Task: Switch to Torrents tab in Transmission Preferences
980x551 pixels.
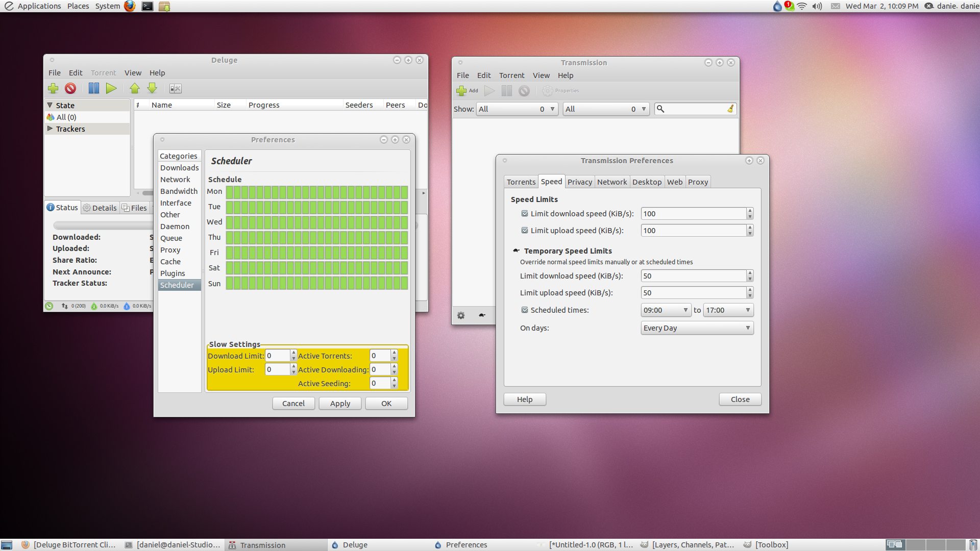Action: click(521, 182)
